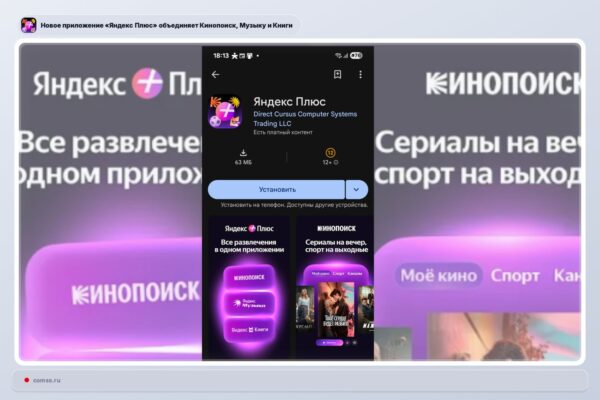Screen dimensions: 600x400
Task: Select the Моё кино tab in background
Action: coord(439,275)
